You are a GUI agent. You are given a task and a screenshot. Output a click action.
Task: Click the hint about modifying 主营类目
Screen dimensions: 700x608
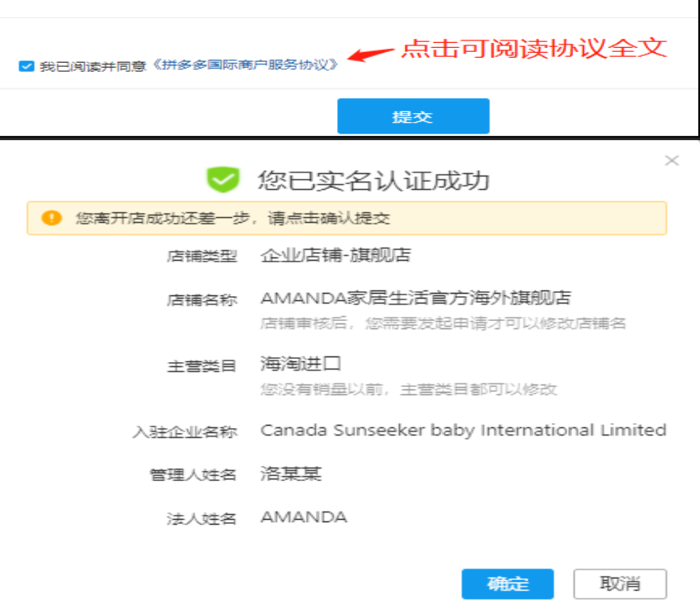tap(408, 389)
